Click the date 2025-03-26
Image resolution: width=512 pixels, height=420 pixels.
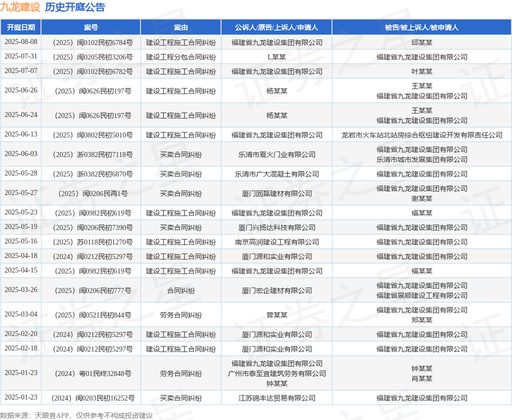tap(21, 289)
